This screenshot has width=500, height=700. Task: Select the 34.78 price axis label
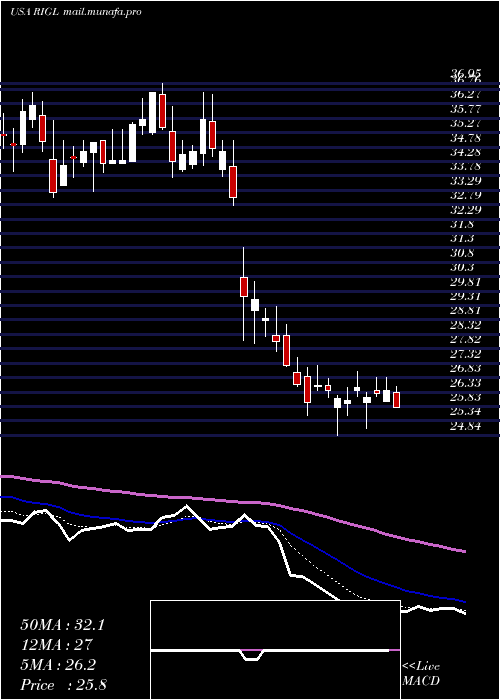pos(465,138)
